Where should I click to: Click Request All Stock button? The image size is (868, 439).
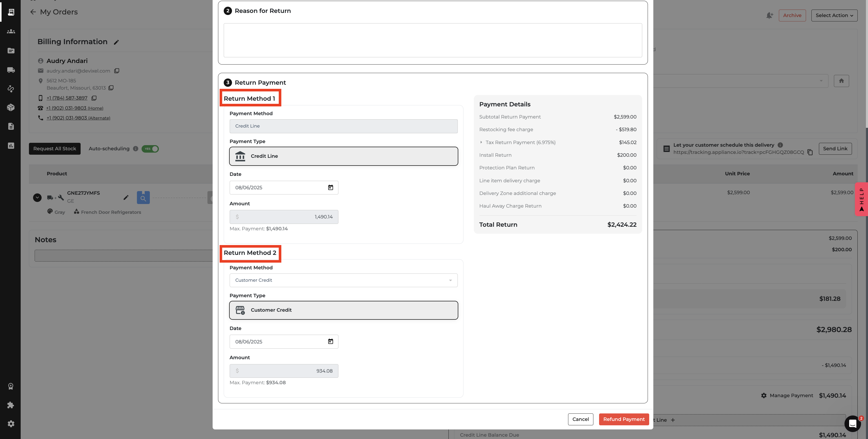click(x=55, y=148)
